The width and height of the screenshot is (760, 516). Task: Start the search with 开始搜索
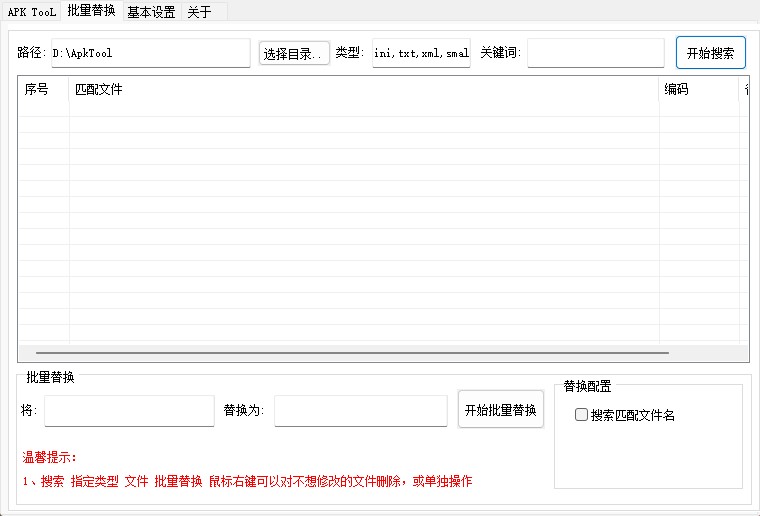coord(710,53)
